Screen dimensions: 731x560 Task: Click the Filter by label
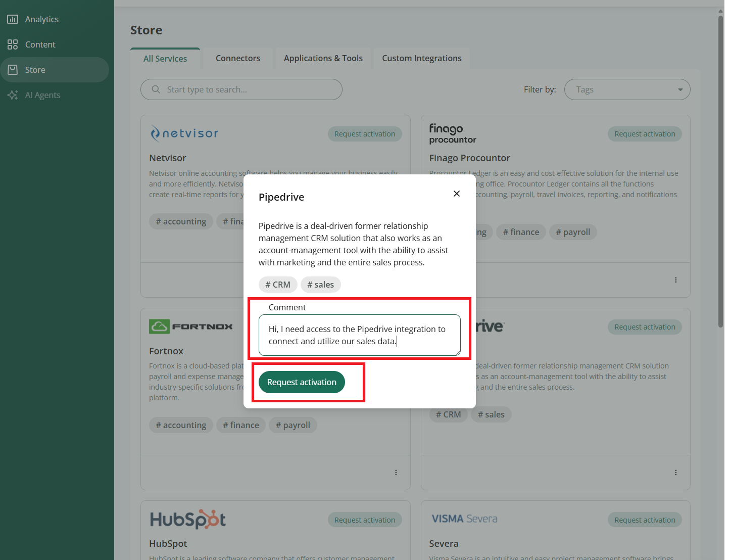540,89
